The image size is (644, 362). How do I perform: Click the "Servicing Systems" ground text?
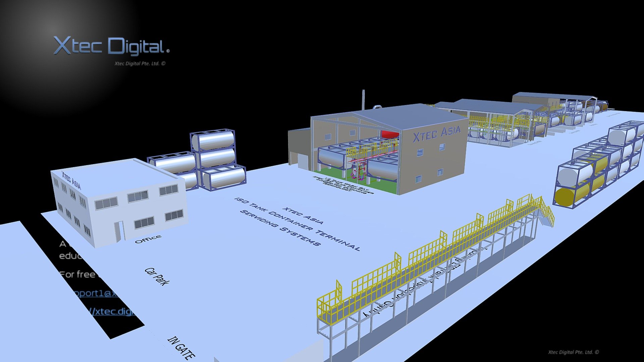(280, 228)
